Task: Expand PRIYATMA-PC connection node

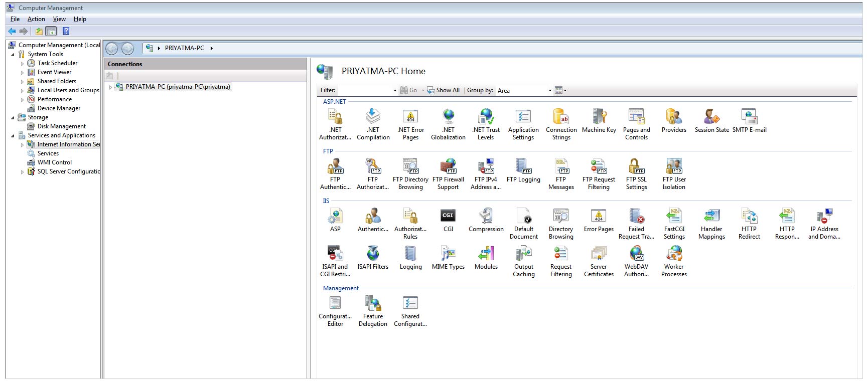Action: (110, 87)
